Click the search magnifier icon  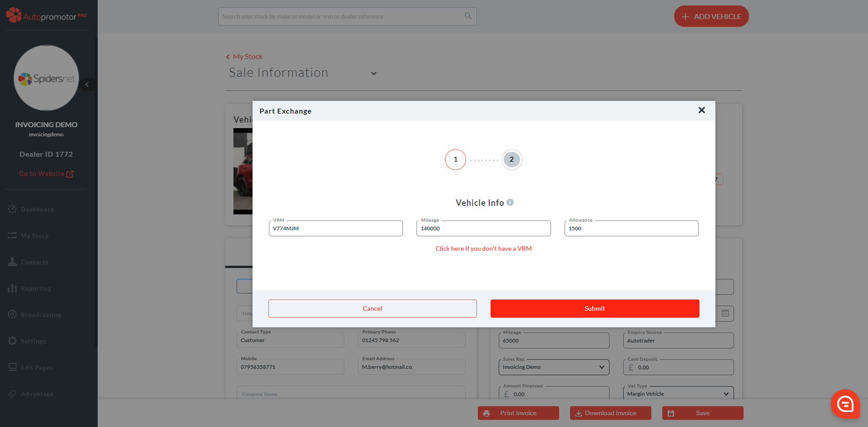click(468, 16)
